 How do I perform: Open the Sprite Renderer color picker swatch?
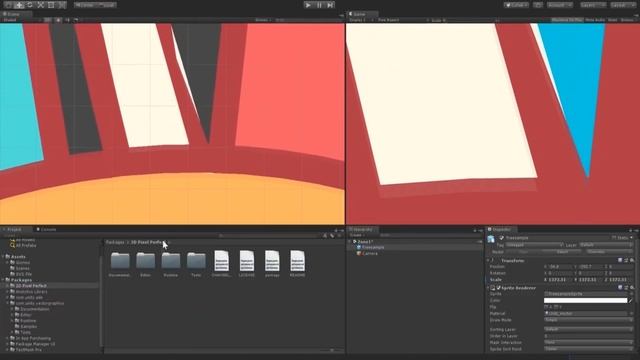585,300
